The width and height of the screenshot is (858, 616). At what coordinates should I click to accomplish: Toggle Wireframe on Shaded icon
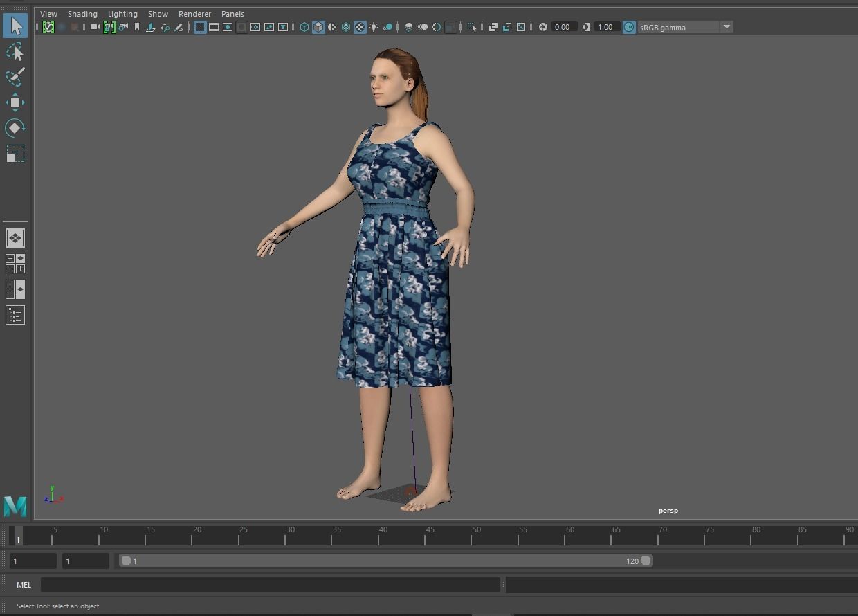pos(346,27)
